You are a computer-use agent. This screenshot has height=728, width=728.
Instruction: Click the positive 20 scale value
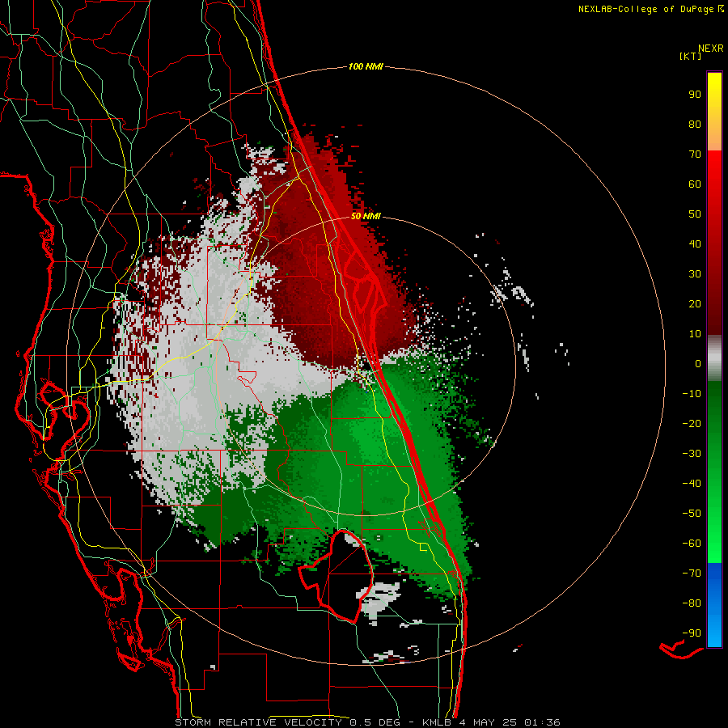pos(695,303)
